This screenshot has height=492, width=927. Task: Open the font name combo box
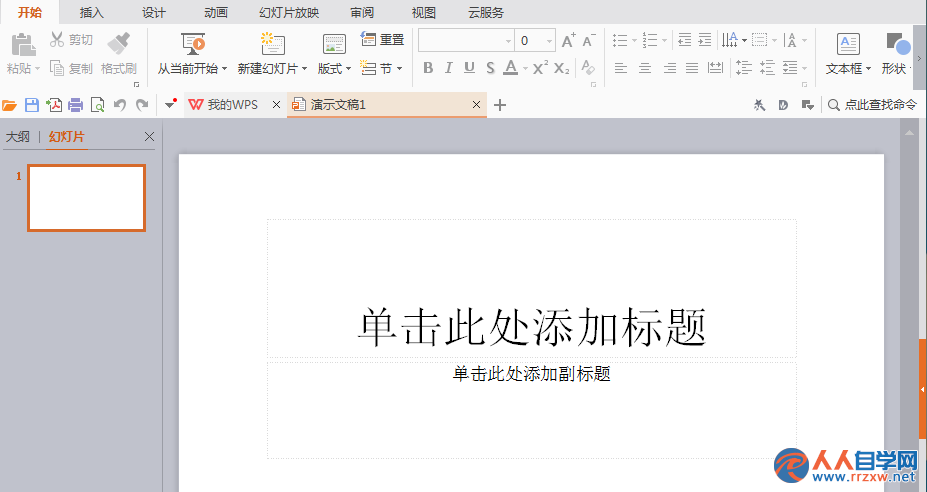pos(466,40)
